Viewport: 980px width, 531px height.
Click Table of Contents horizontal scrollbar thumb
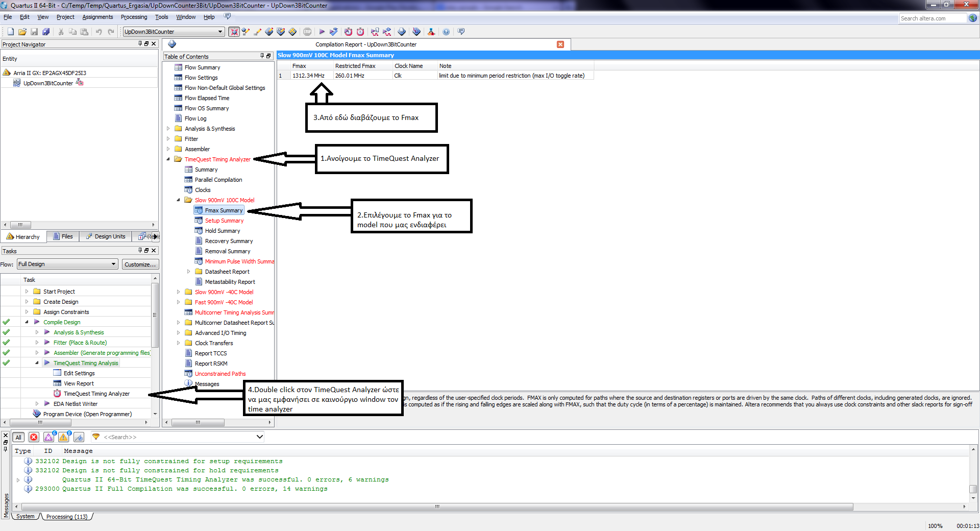click(198, 422)
